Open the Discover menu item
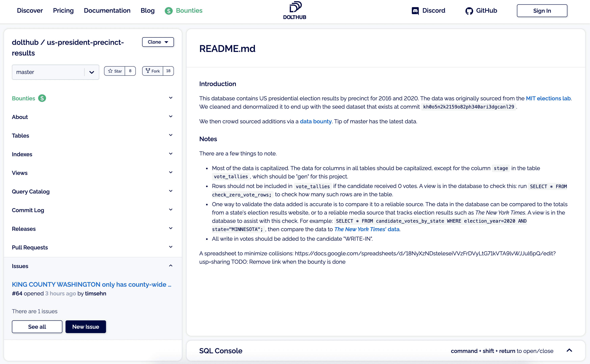The image size is (590, 364). pos(30,11)
